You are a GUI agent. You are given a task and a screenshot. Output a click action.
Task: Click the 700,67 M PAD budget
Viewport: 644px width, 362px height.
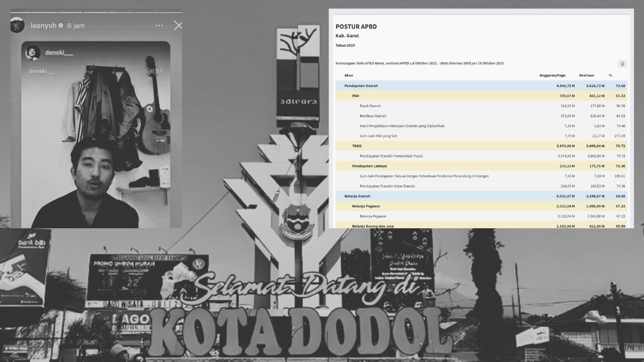(567, 96)
